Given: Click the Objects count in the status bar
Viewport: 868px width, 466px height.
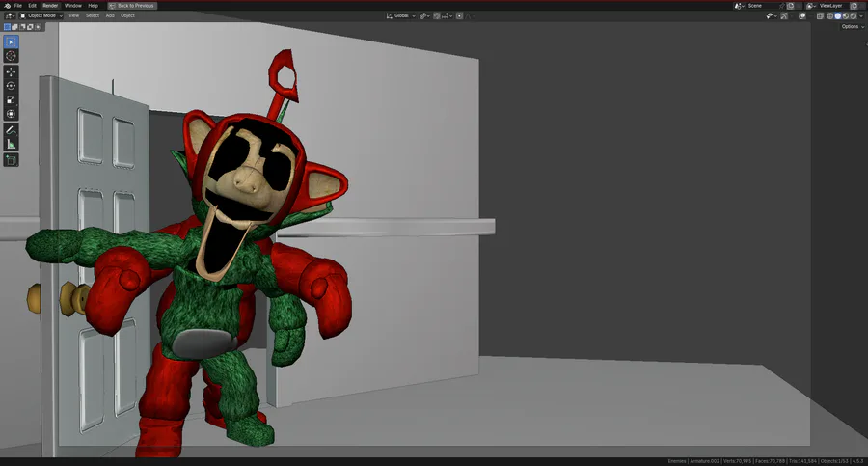Looking at the screenshot, I should pyautogui.click(x=833, y=461).
